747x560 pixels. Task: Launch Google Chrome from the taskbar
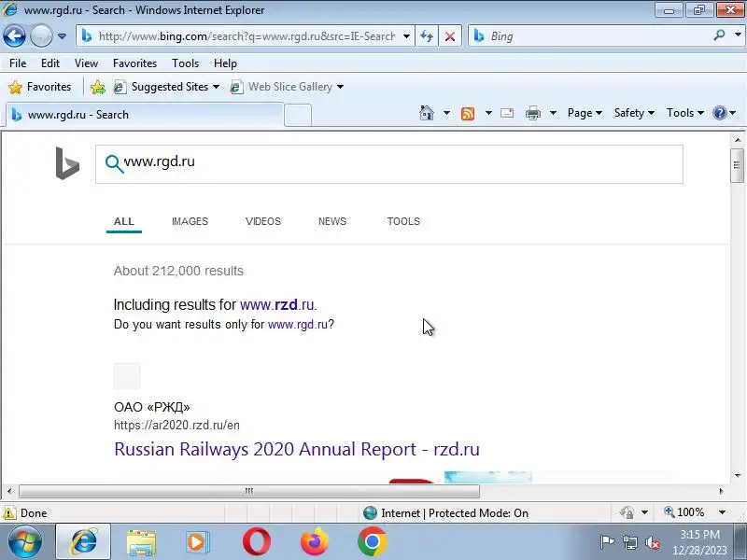pos(372,542)
